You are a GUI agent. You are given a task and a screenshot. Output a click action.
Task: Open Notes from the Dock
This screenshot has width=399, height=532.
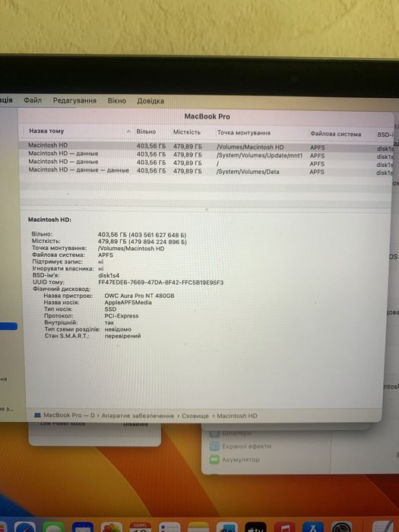[198, 527]
